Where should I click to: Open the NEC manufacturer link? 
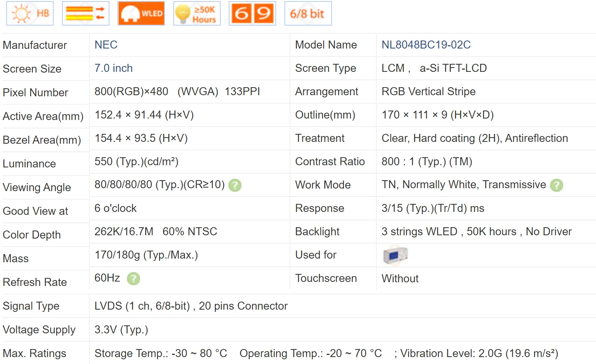(x=106, y=45)
